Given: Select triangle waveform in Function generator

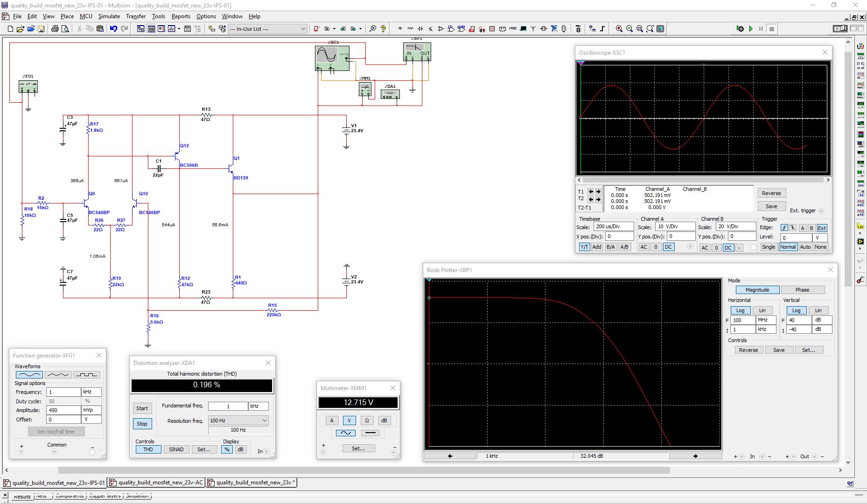Looking at the screenshot, I should [58, 375].
